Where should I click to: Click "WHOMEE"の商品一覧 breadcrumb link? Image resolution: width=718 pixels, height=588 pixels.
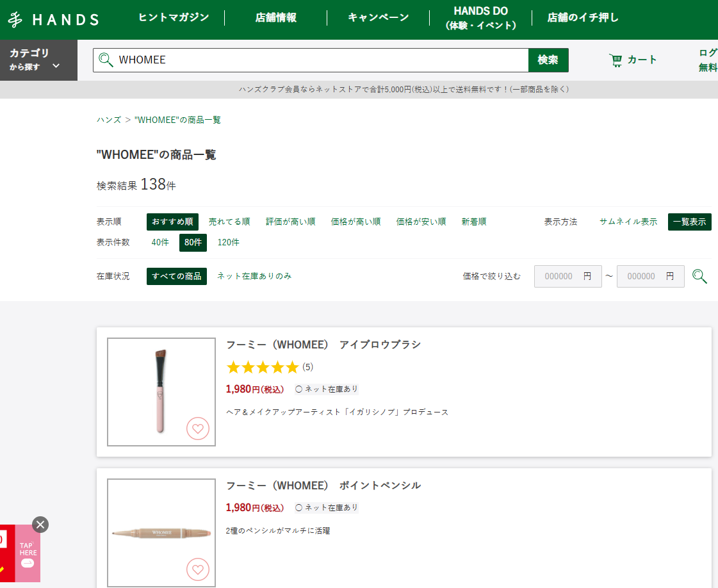177,120
